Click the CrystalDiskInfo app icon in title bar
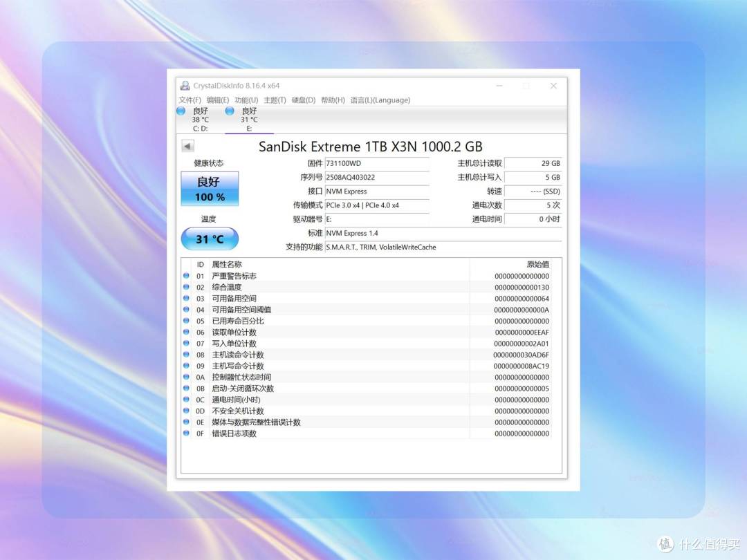This screenshot has width=747, height=560. point(185,86)
